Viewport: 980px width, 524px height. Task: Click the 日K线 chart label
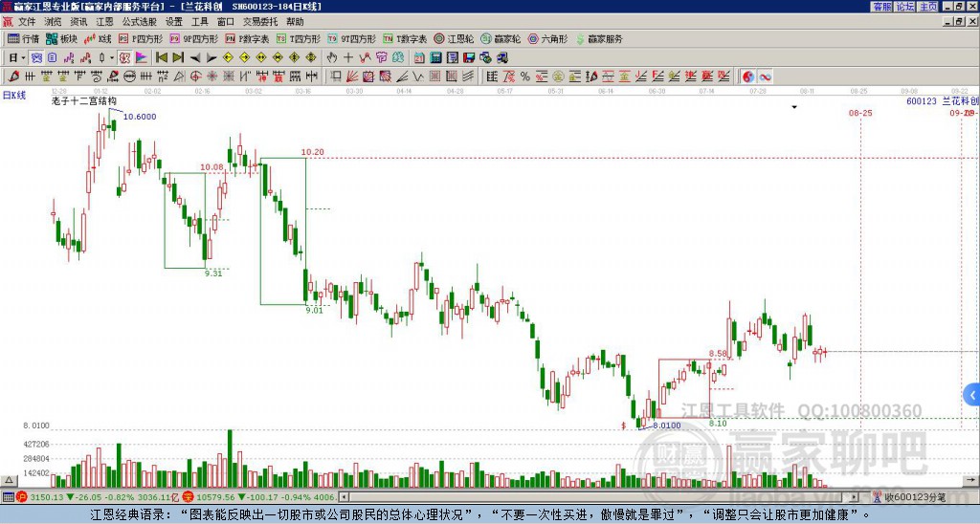pyautogui.click(x=14, y=96)
